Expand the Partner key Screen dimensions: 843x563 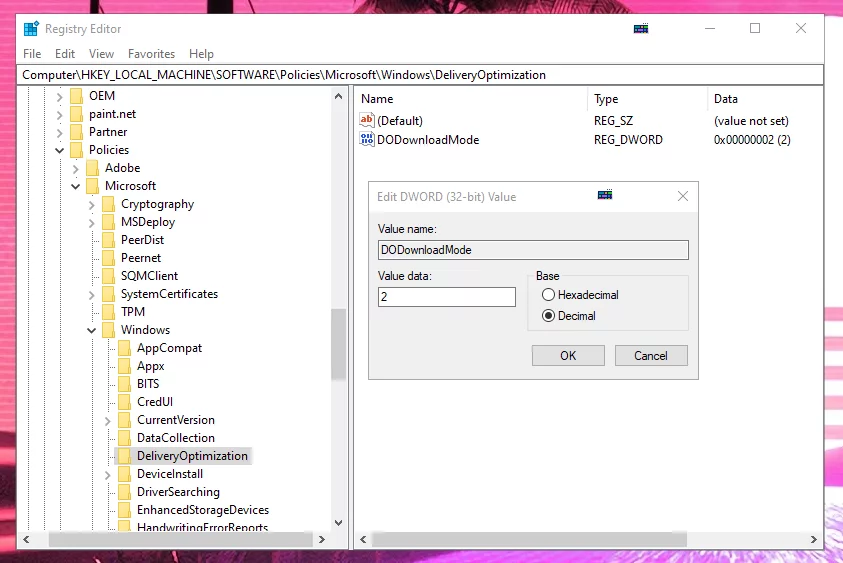(x=60, y=133)
